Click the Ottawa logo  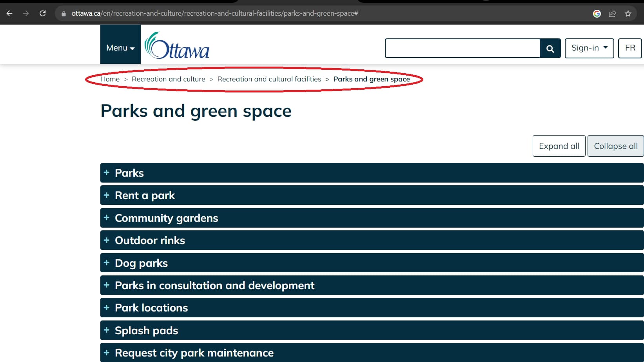pos(177,45)
